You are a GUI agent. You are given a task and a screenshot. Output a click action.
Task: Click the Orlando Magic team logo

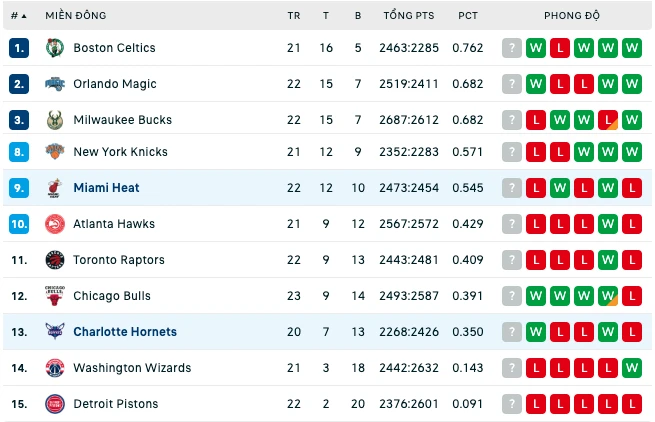[x=55, y=84]
